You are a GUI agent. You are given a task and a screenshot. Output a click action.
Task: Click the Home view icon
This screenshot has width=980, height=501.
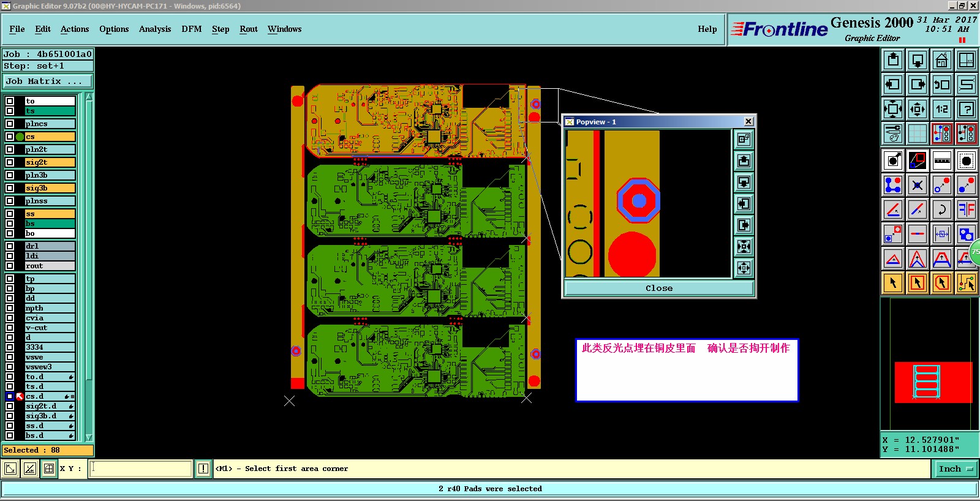click(x=941, y=60)
